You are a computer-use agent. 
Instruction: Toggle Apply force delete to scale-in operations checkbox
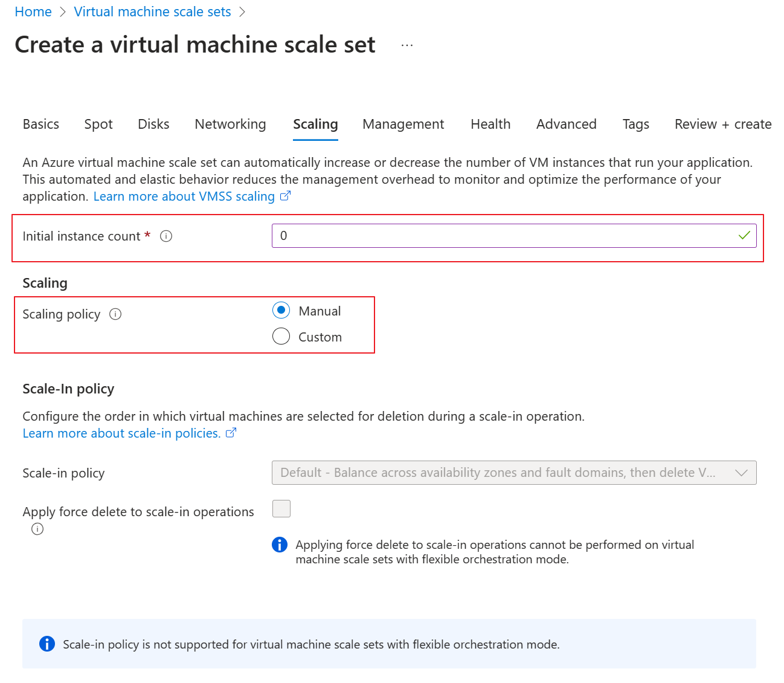(x=281, y=509)
